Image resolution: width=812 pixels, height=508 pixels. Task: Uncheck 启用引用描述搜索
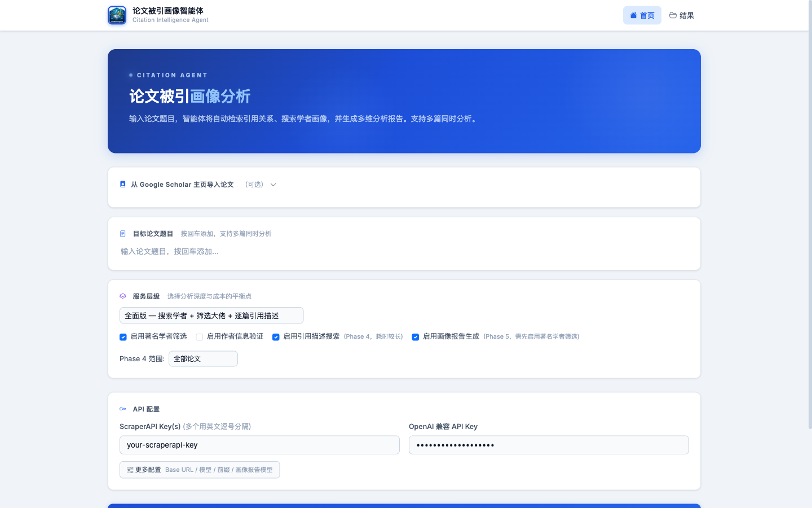click(x=276, y=337)
